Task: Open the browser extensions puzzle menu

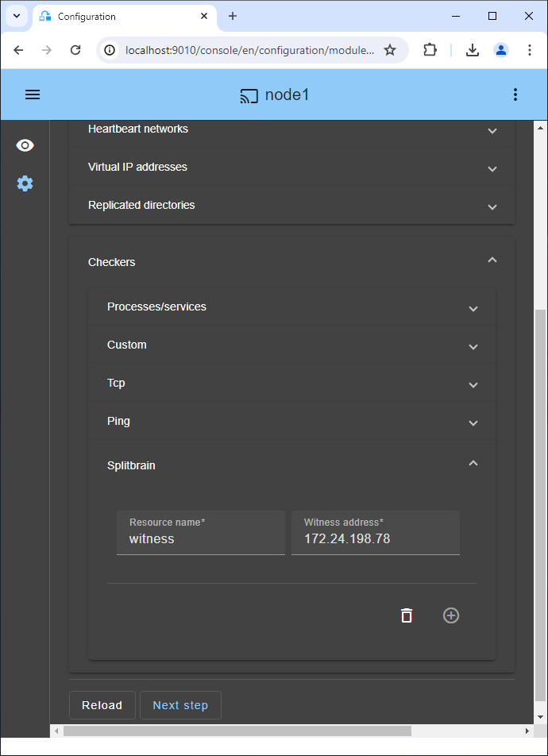Action: (x=430, y=49)
